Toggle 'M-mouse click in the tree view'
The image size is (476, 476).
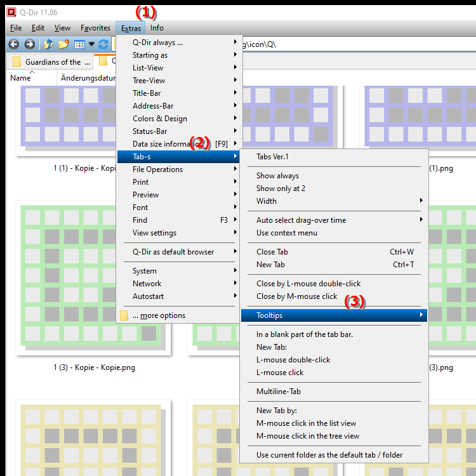334,436
